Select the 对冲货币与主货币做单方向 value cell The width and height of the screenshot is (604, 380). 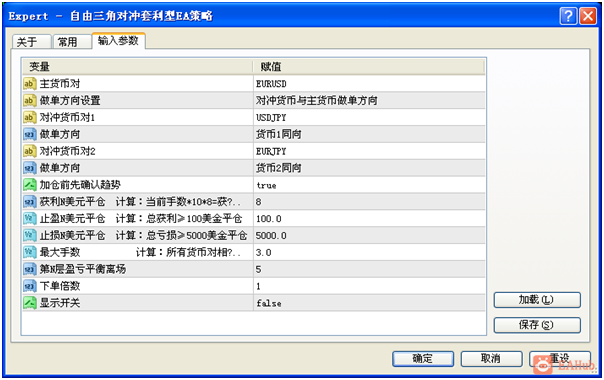tap(369, 101)
